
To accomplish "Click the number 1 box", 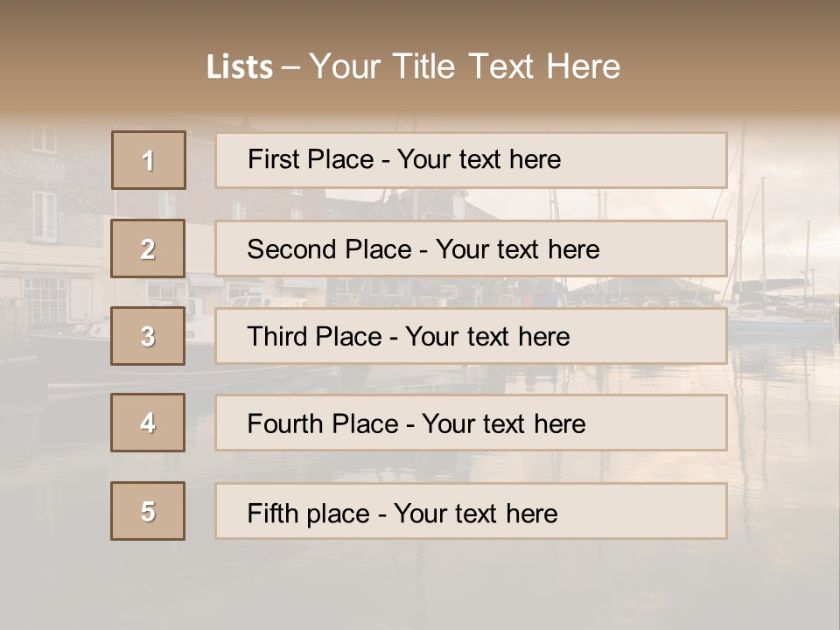I will click(x=149, y=160).
